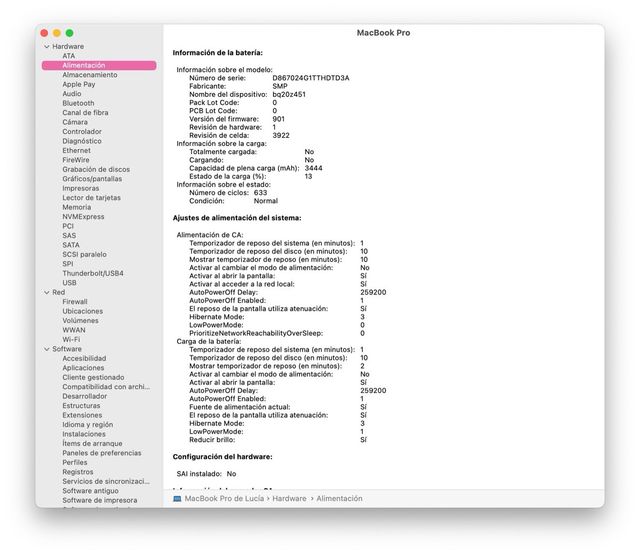Select Lector de tarjetas
The height and width of the screenshot is (555, 640).
tap(91, 198)
